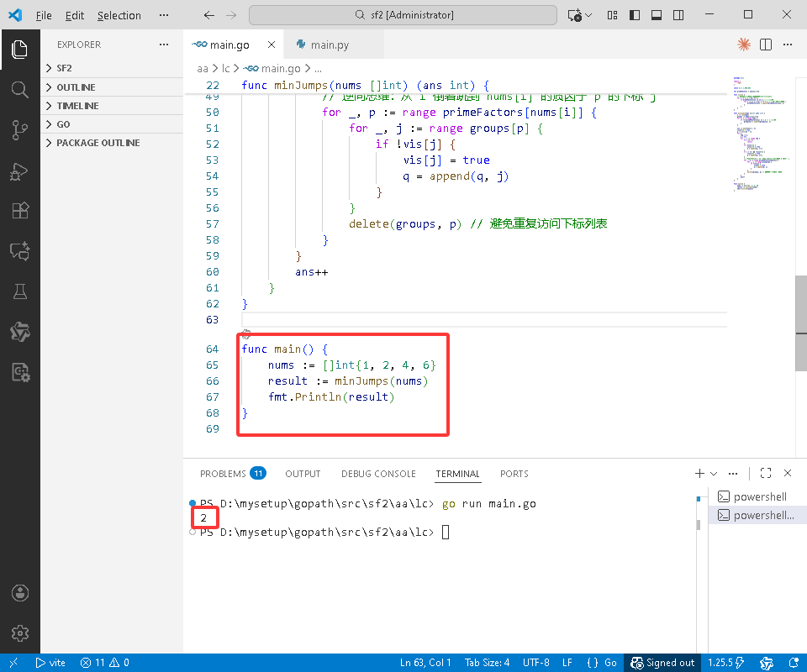Screen dimensions: 807x672
Task: Open the chat dropdown arrow in title bar
Action: [x=588, y=15]
